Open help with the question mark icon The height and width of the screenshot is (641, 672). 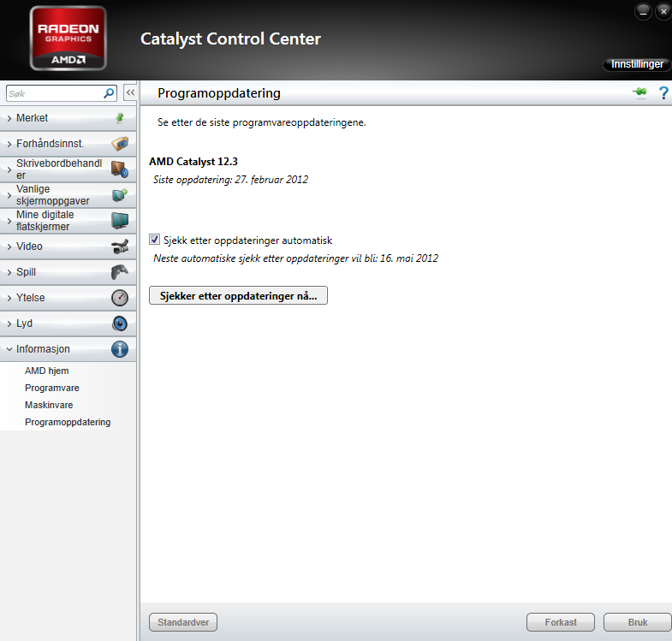663,92
